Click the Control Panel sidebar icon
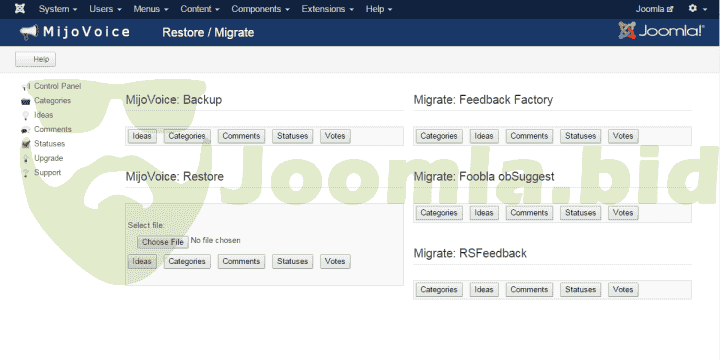The width and height of the screenshot is (720, 360). [x=26, y=86]
